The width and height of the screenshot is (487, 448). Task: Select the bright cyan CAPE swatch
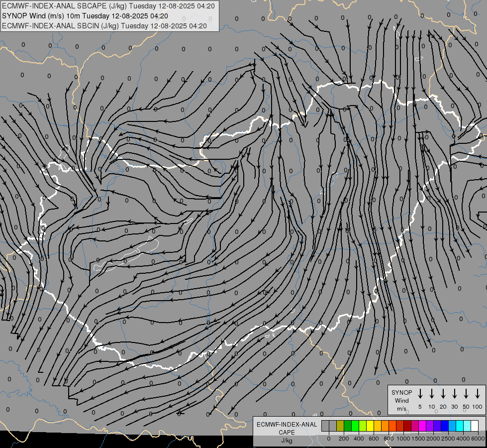460,426
